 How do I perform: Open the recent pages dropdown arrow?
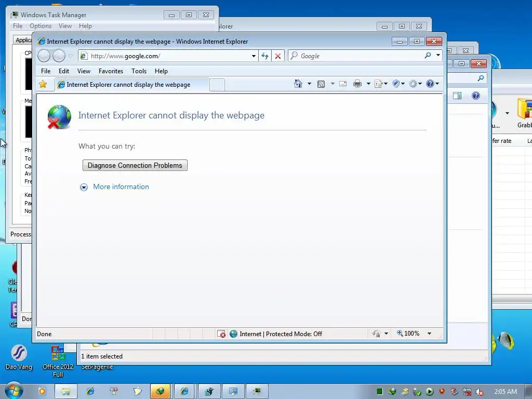(70, 56)
